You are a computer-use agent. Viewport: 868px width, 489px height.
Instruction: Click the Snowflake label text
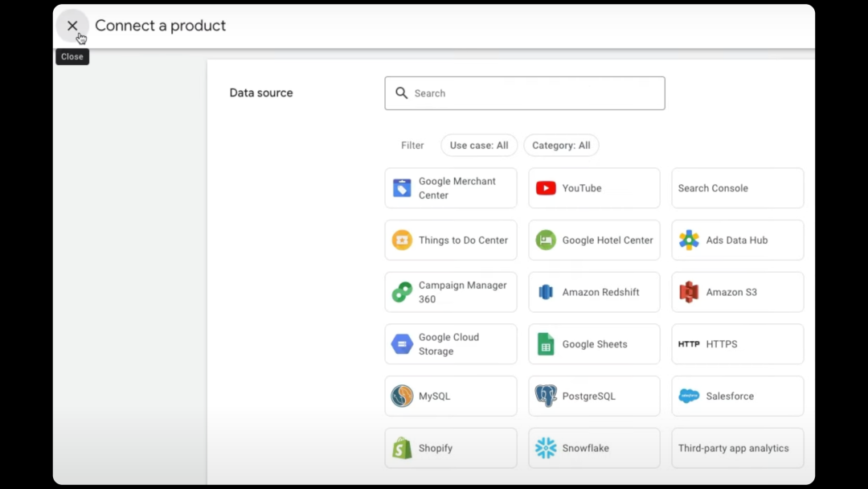click(x=585, y=448)
